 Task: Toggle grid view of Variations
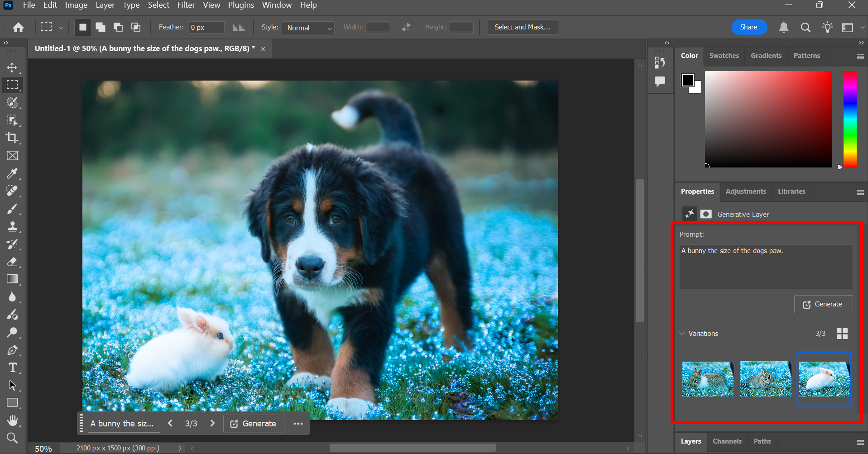842,333
